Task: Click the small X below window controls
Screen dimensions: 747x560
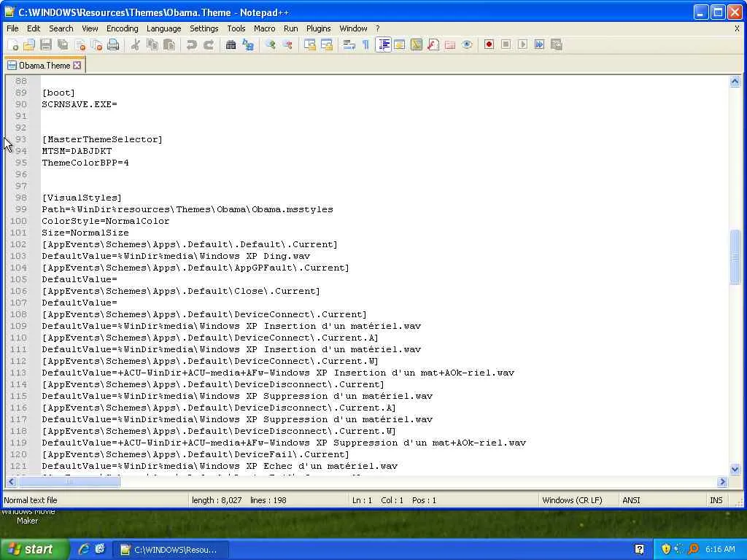Action: coord(737,28)
